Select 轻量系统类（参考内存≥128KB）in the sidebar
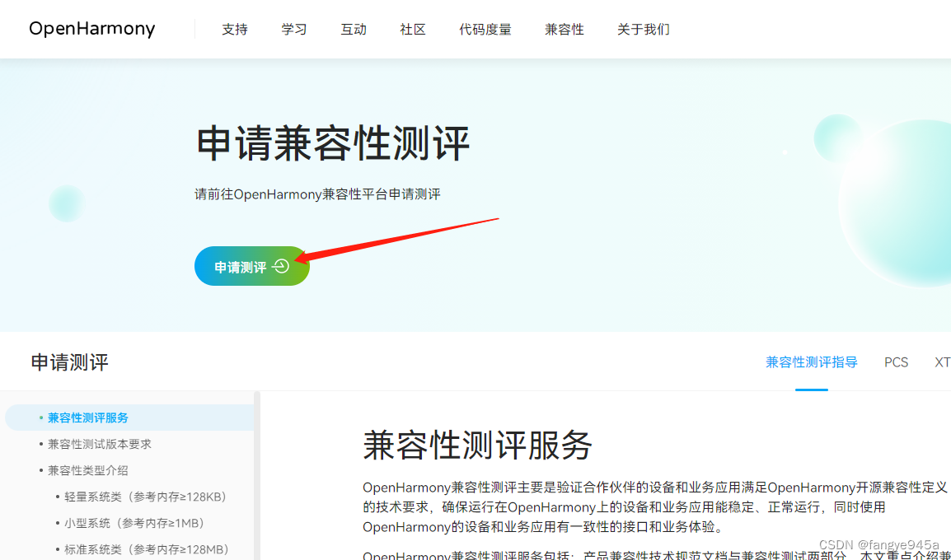 tap(145, 497)
